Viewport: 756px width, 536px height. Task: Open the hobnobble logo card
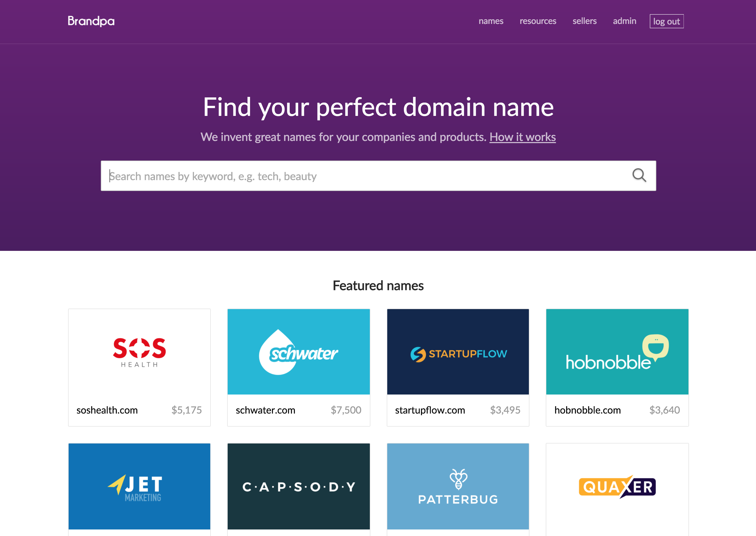coord(617,352)
